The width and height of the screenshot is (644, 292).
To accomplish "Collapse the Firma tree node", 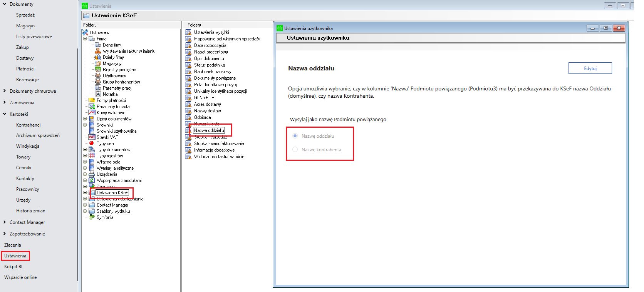I will click(85, 39).
